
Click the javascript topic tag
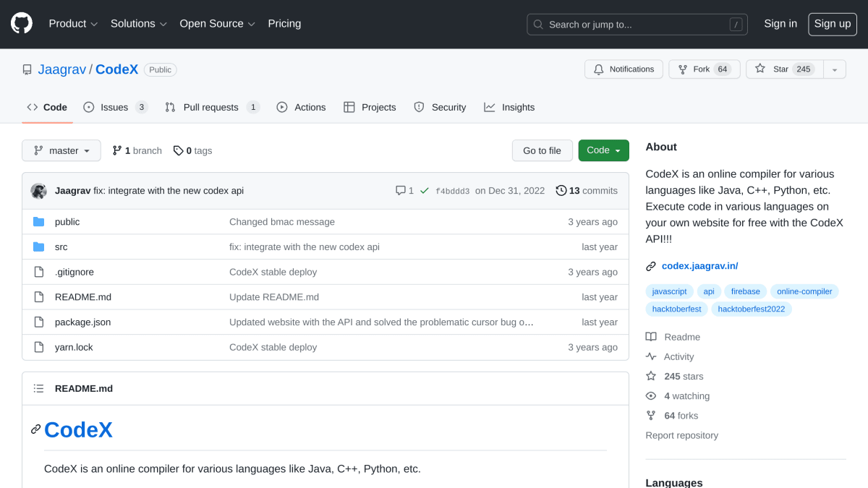tap(669, 291)
